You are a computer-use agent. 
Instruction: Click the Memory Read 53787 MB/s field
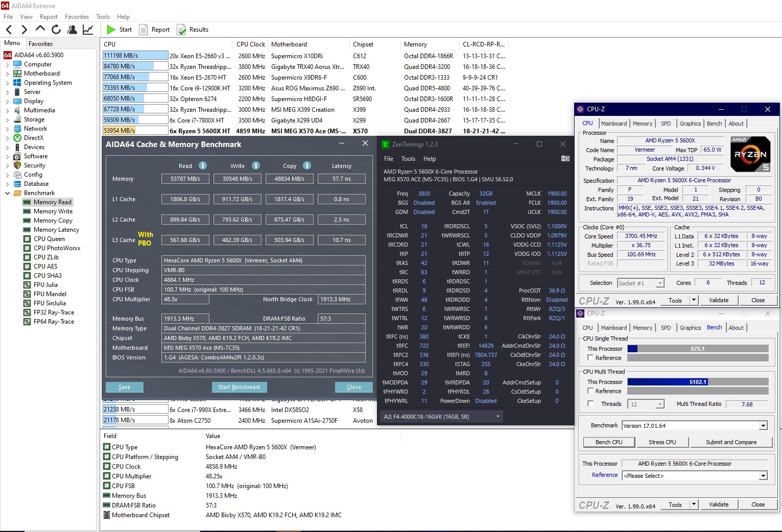click(x=185, y=179)
